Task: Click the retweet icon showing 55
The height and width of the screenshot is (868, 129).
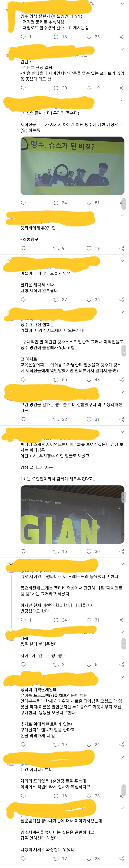Action: (x=56, y=379)
